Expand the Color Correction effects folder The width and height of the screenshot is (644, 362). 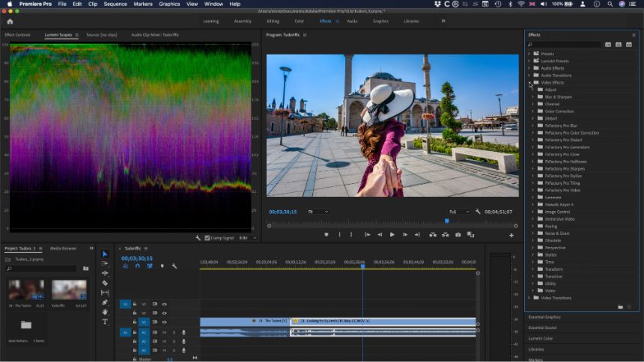[533, 111]
